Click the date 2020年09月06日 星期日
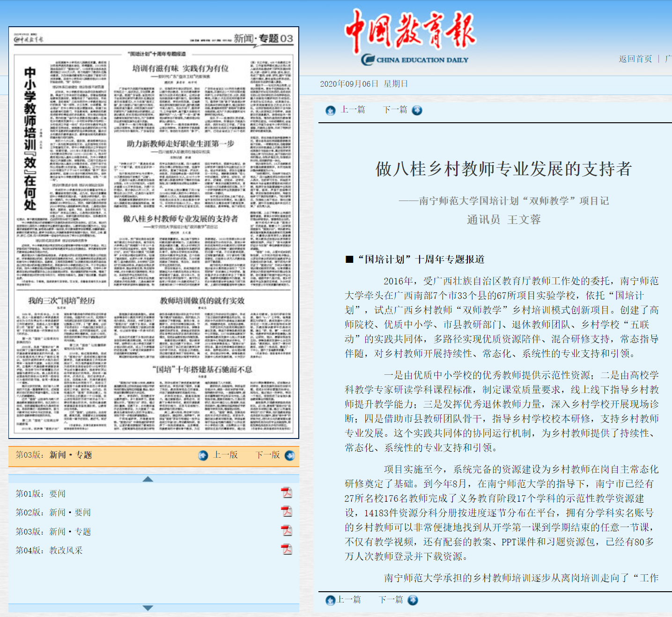This screenshot has width=672, height=617. 364,84
